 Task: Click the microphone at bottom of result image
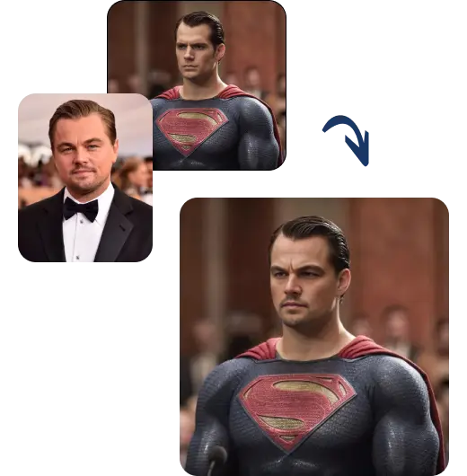(x=216, y=460)
